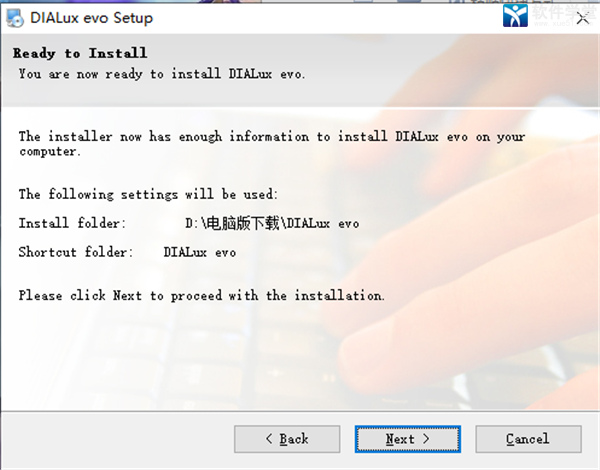This screenshot has width=600, height=470.
Task: Click the left chevron arrow on the Back button
Action: pyautogui.click(x=269, y=439)
